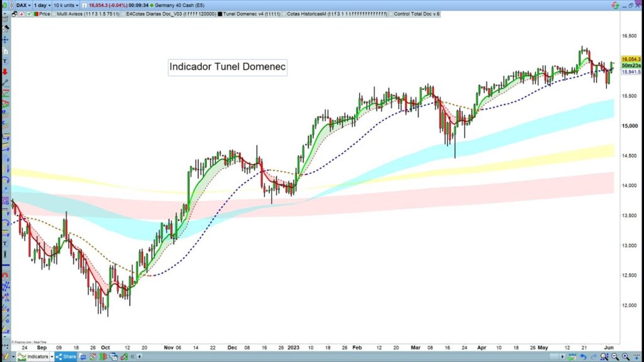Toggle the Cotas HistoricasM indicator box
The width and height of the screenshot is (644, 362).
click(284, 13)
